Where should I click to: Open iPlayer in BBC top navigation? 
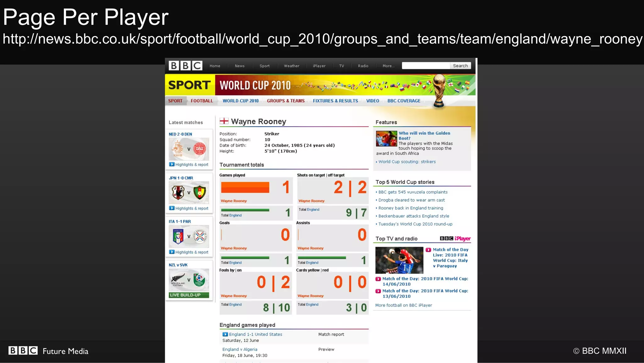click(319, 66)
